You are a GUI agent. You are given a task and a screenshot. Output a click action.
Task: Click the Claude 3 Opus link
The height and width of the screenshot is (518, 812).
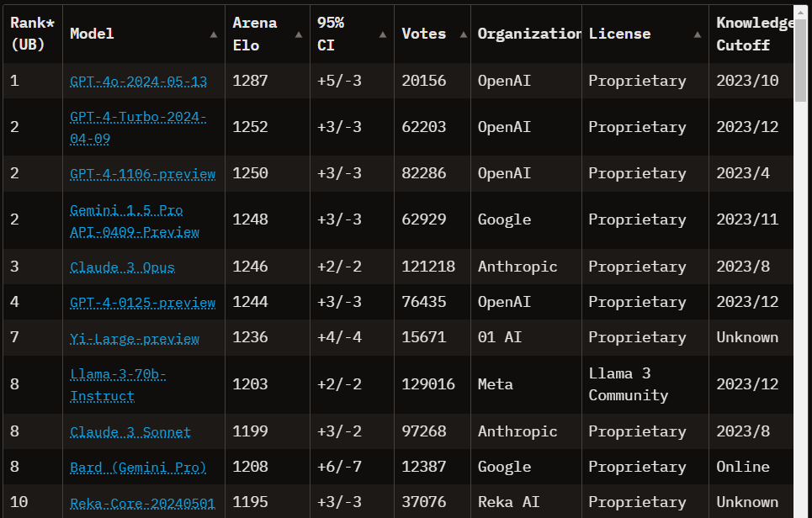coord(122,267)
